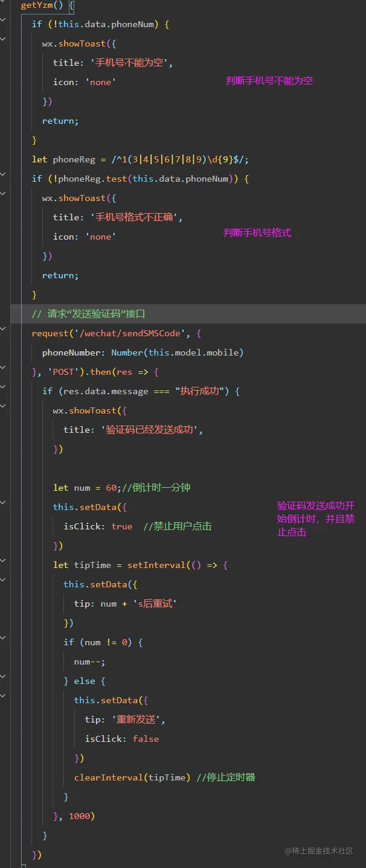Click the getYzm function name

point(36,5)
